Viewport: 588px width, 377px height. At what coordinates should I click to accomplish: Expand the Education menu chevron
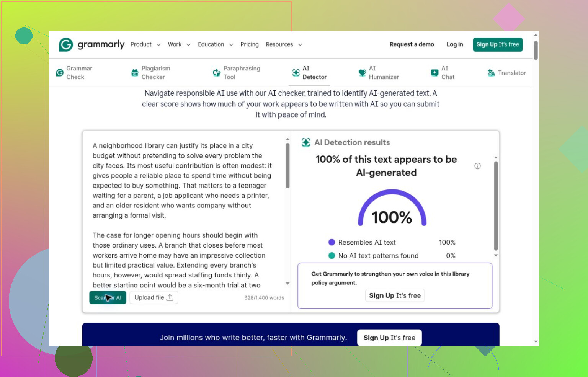tap(231, 45)
